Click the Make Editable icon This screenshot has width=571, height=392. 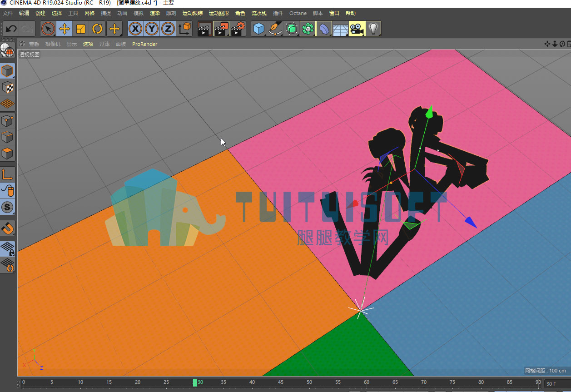[8, 50]
